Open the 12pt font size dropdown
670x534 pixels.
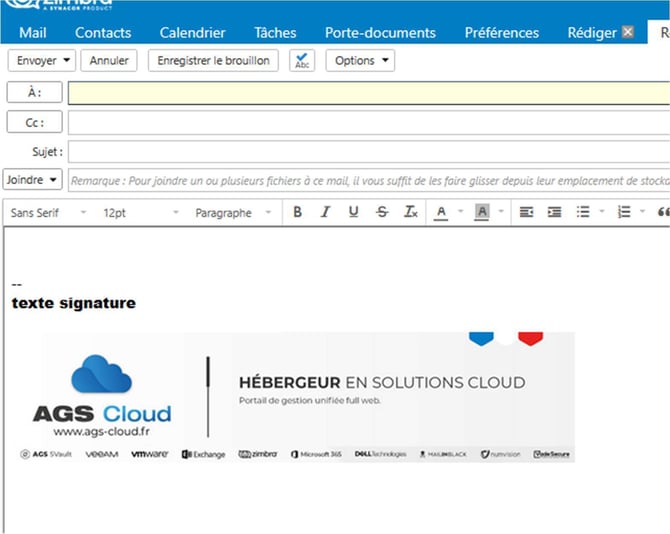click(x=141, y=212)
